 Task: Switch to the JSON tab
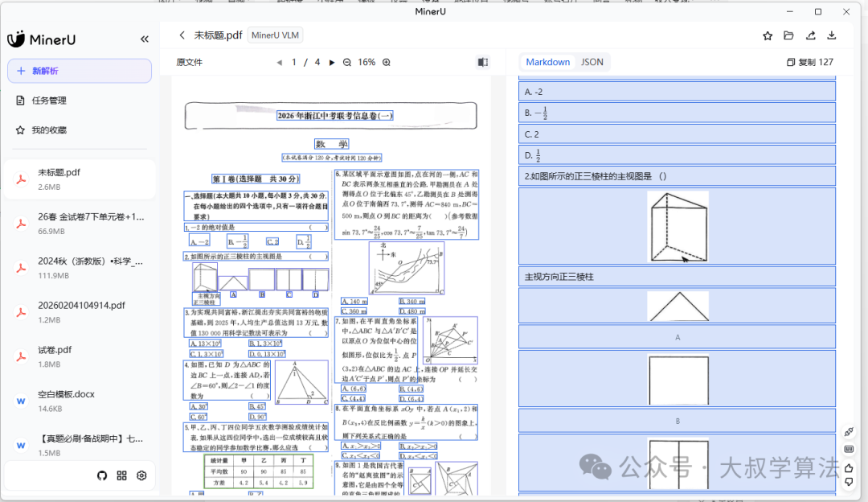click(x=592, y=62)
